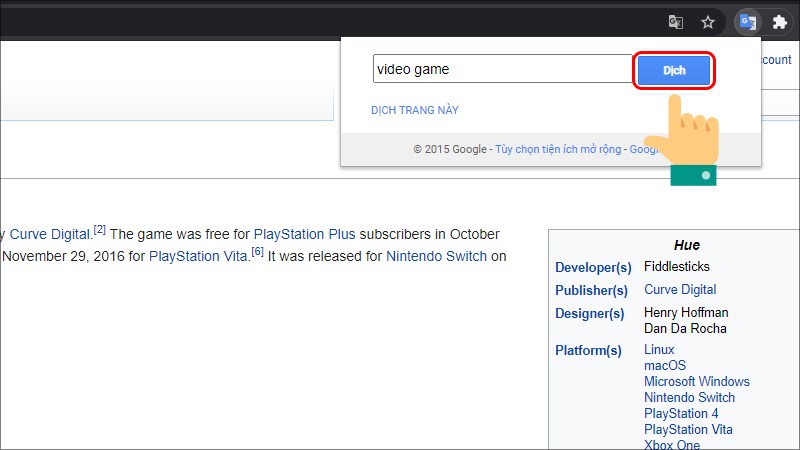The height and width of the screenshot is (450, 800).
Task: Click the translate page icon in address bar
Action: click(x=676, y=22)
